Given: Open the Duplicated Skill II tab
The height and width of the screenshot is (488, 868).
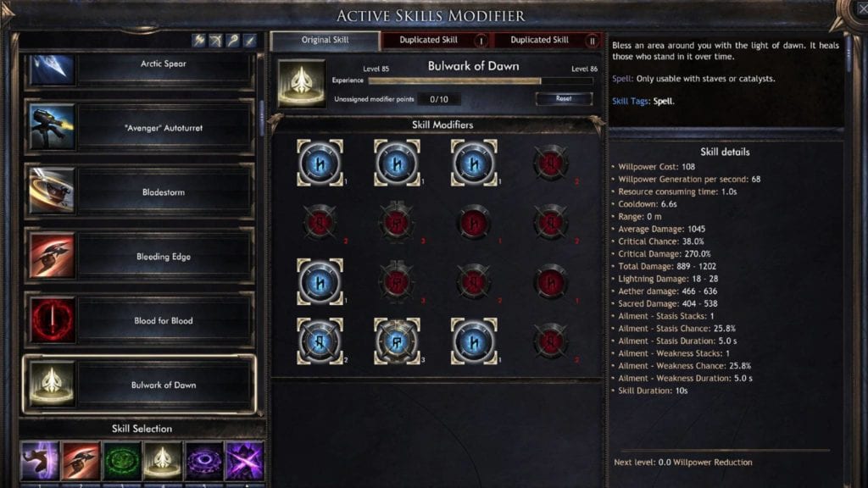Looking at the screenshot, I should [547, 41].
